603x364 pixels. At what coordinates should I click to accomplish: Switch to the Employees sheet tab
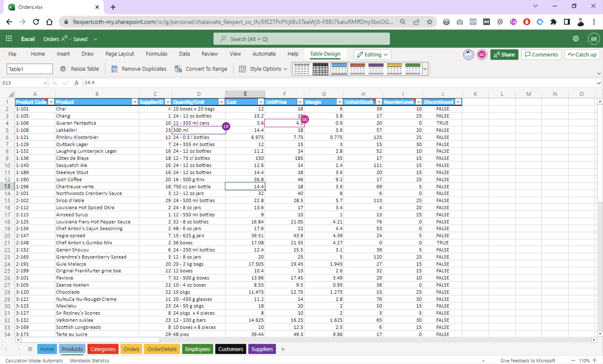tap(197, 349)
